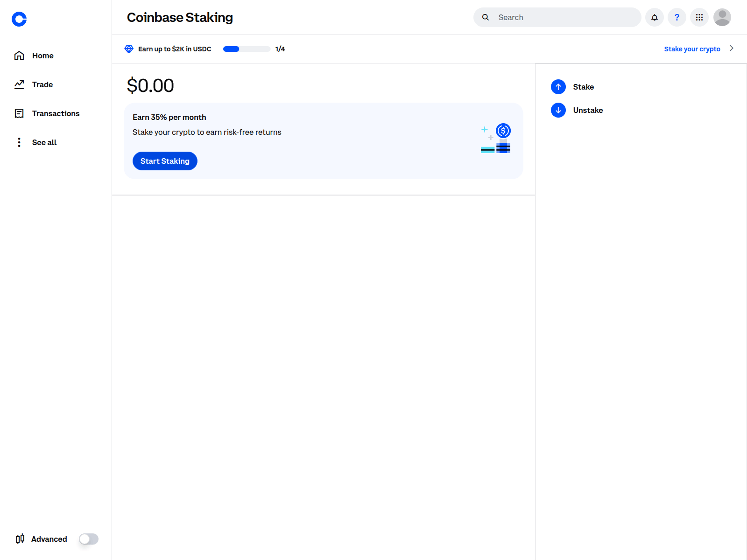The image size is (747, 560).
Task: Click the staking coins illustration
Action: click(495, 139)
